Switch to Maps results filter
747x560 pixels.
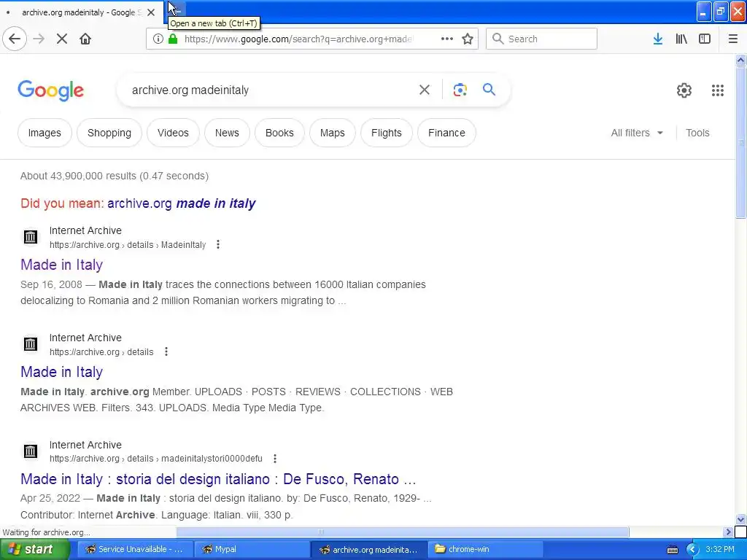pos(332,133)
